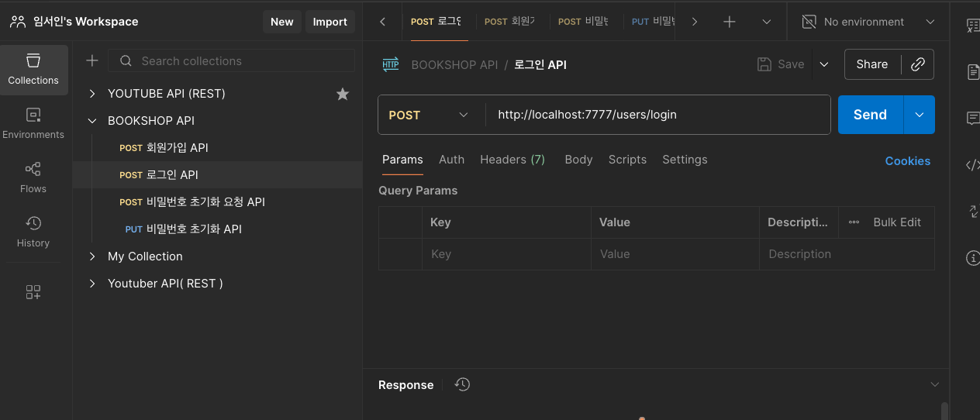This screenshot has width=980, height=420.
Task: Click the plus to create new collection
Action: coord(92,60)
